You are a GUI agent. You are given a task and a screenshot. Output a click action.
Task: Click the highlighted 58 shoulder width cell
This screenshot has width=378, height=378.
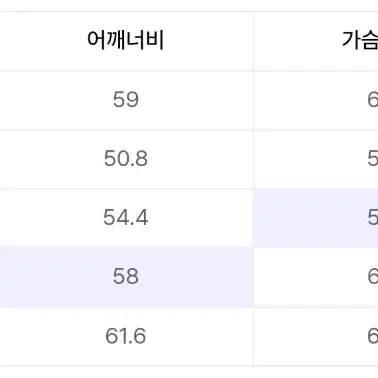click(126, 277)
